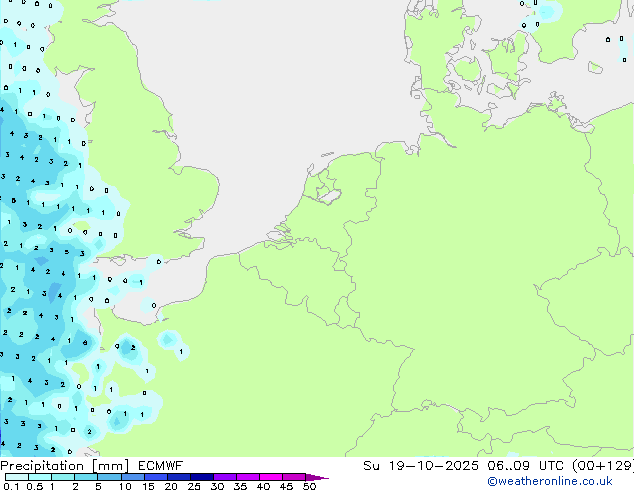Click the legend value '25'

194,486
